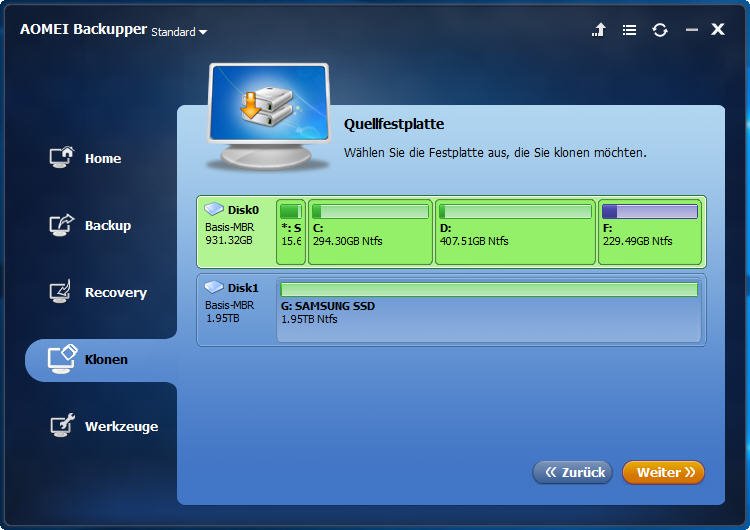Open the menu list icon
The width and height of the screenshot is (750, 530).
pos(629,31)
